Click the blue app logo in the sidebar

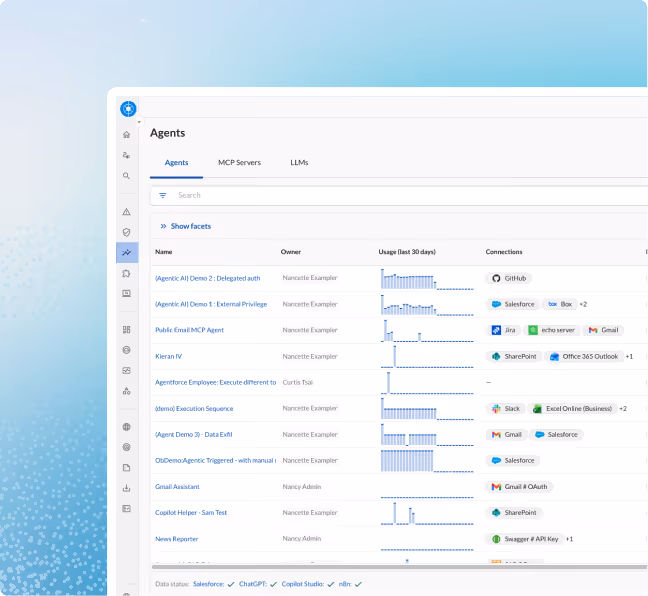pos(128,109)
